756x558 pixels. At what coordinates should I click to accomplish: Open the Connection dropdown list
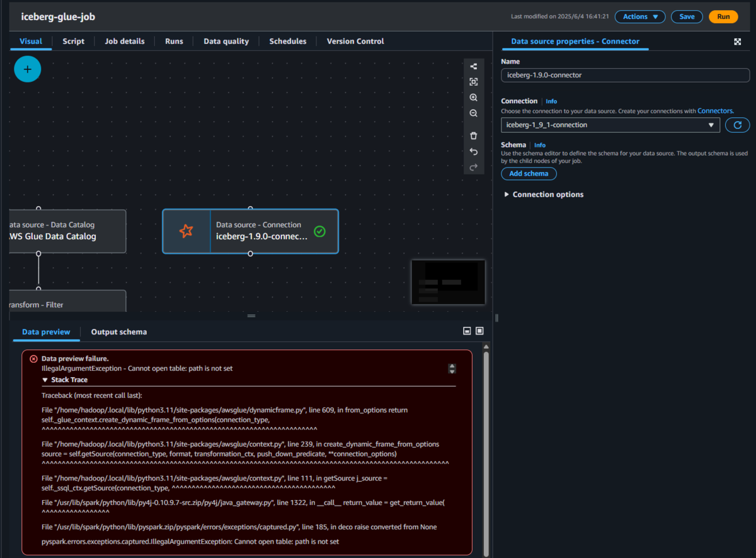tap(610, 125)
